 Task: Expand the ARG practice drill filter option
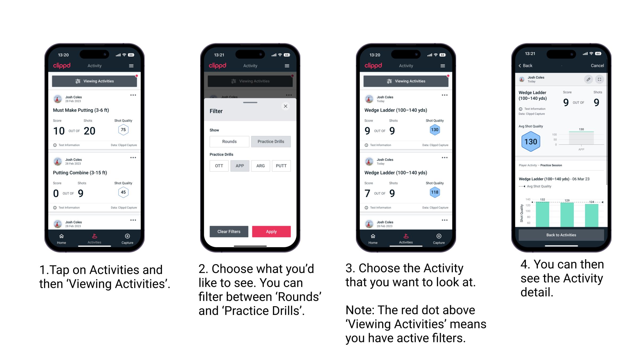260,166
